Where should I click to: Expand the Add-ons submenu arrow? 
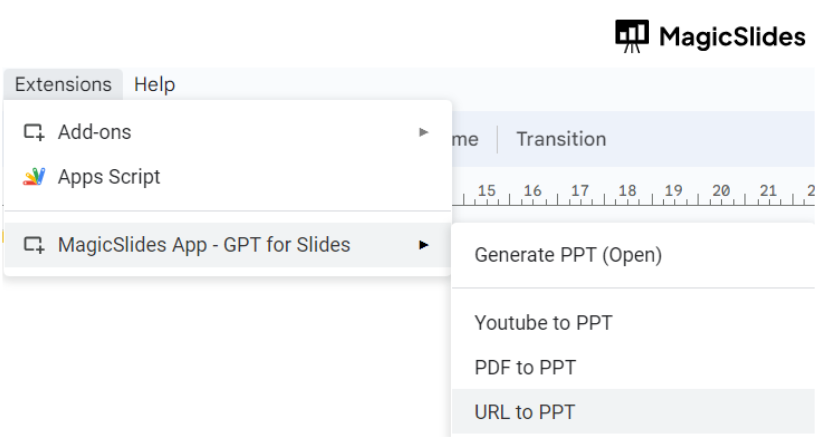424,132
